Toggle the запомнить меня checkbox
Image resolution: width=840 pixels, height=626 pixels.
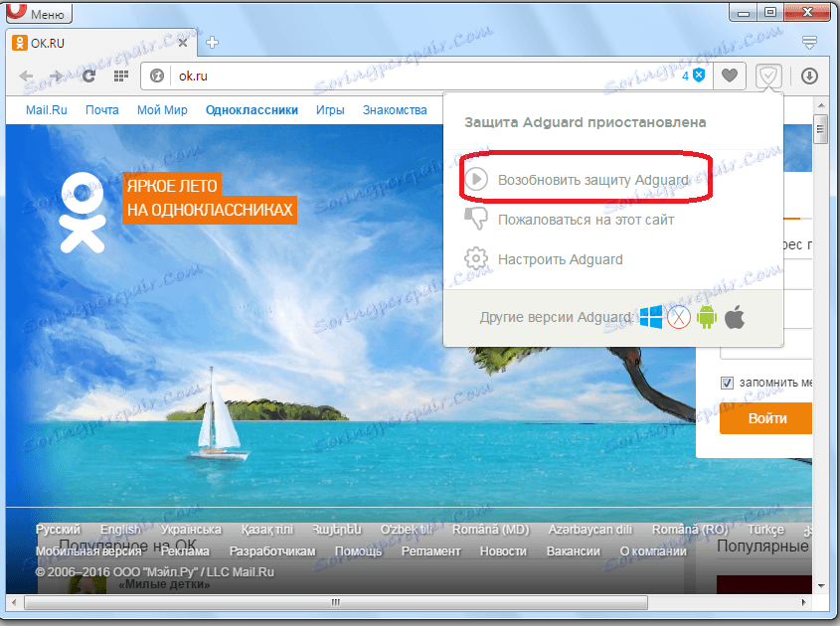[x=727, y=383]
